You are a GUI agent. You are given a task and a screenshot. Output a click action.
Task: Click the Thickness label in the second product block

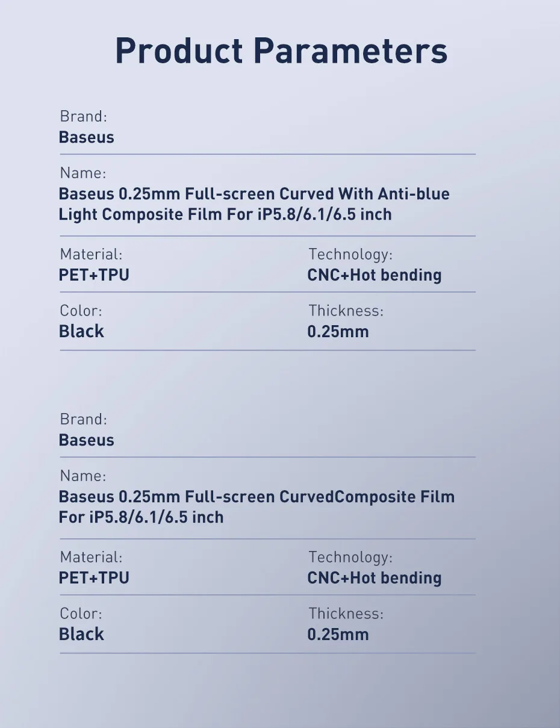coord(346,614)
